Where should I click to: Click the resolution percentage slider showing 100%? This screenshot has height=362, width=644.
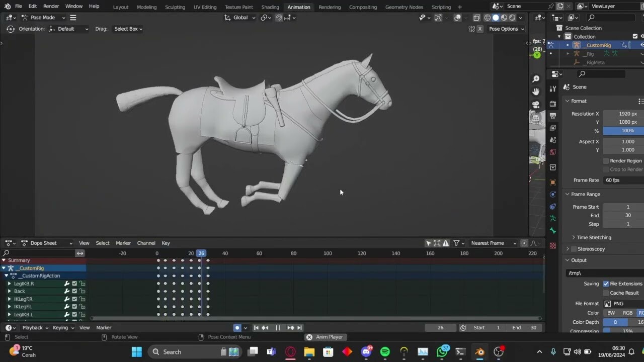(x=623, y=131)
